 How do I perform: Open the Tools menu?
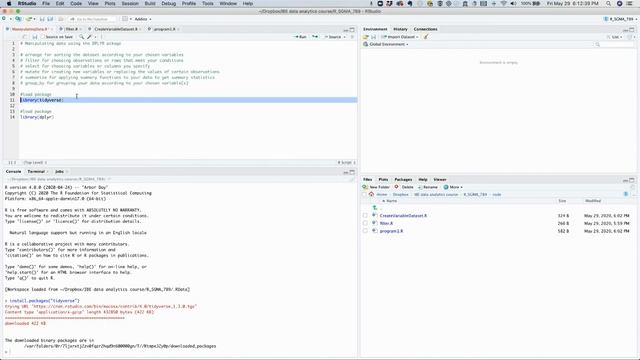tap(208, 3)
